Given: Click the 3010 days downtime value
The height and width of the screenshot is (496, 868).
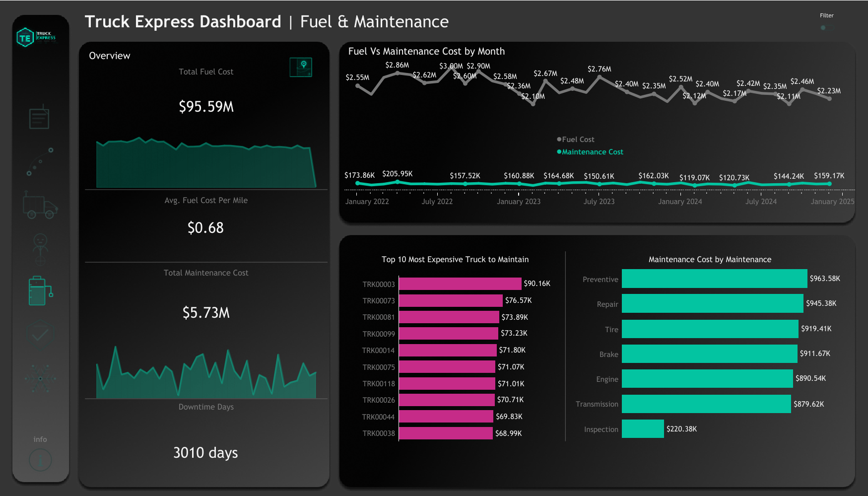Looking at the screenshot, I should tap(205, 452).
